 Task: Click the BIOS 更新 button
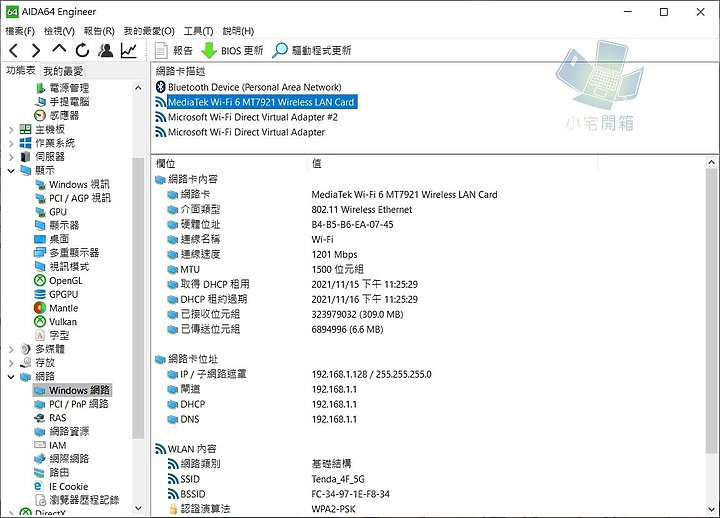click(232, 51)
